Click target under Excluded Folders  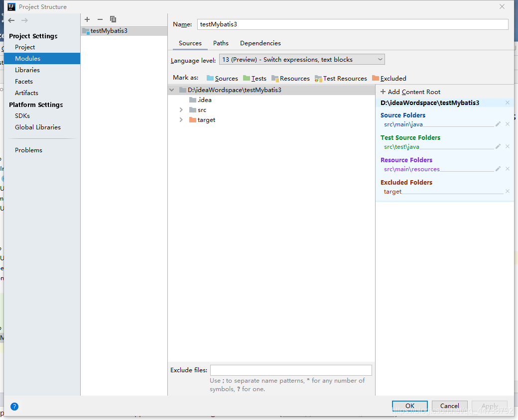pos(392,192)
